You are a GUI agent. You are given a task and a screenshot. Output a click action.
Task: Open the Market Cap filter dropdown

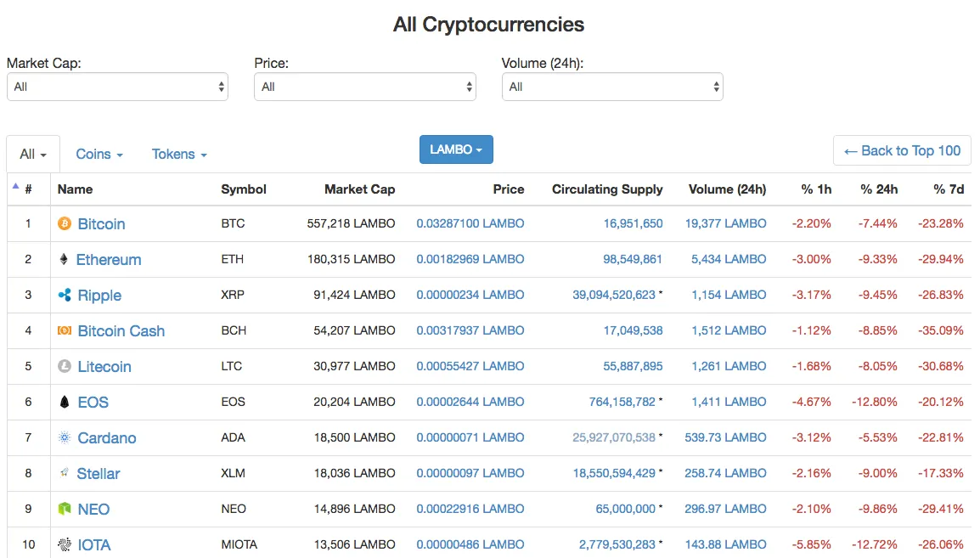point(117,87)
